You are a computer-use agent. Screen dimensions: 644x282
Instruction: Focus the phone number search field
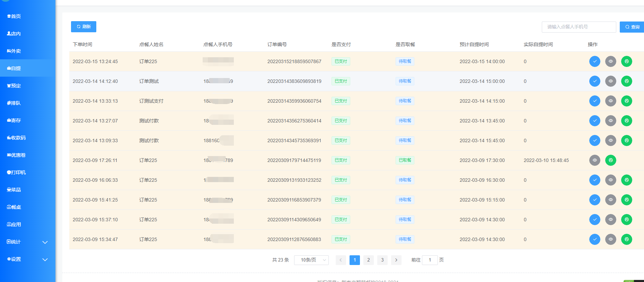(579, 27)
